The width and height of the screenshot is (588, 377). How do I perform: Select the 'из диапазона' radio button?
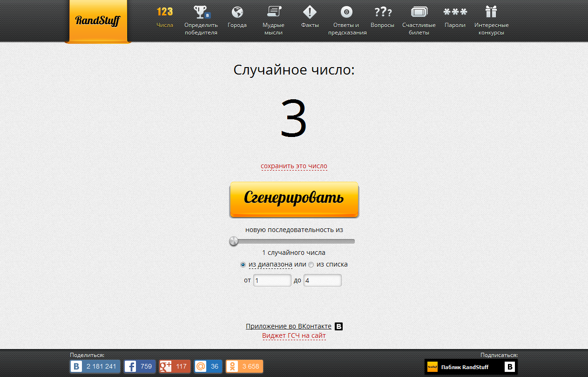[x=243, y=265]
